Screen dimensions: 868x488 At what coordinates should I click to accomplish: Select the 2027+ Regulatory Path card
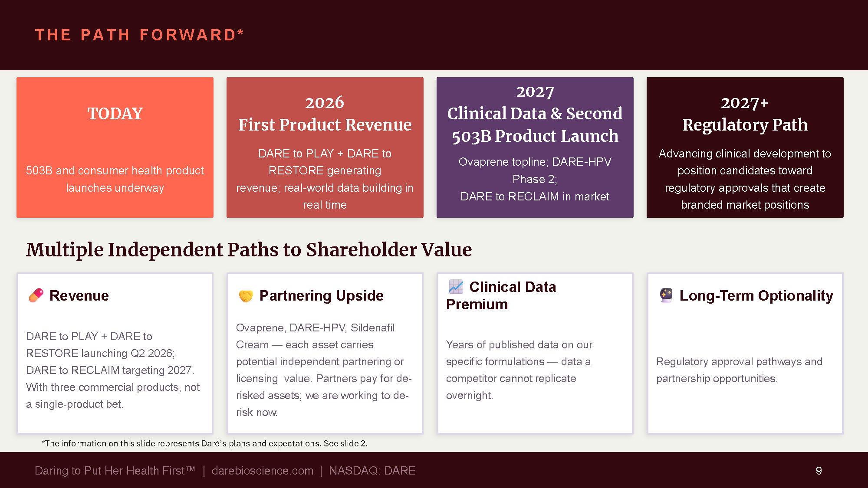pyautogui.click(x=745, y=147)
